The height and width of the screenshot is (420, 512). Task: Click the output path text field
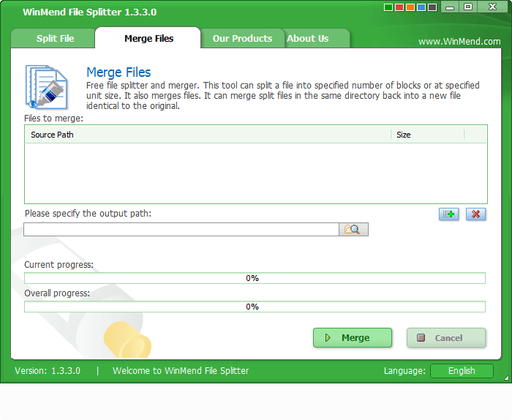coord(181,229)
